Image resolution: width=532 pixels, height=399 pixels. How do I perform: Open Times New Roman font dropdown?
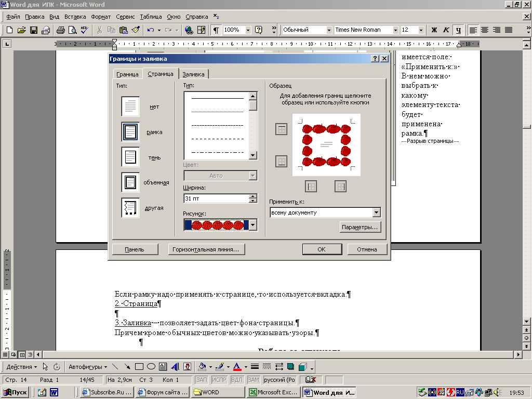coord(395,30)
